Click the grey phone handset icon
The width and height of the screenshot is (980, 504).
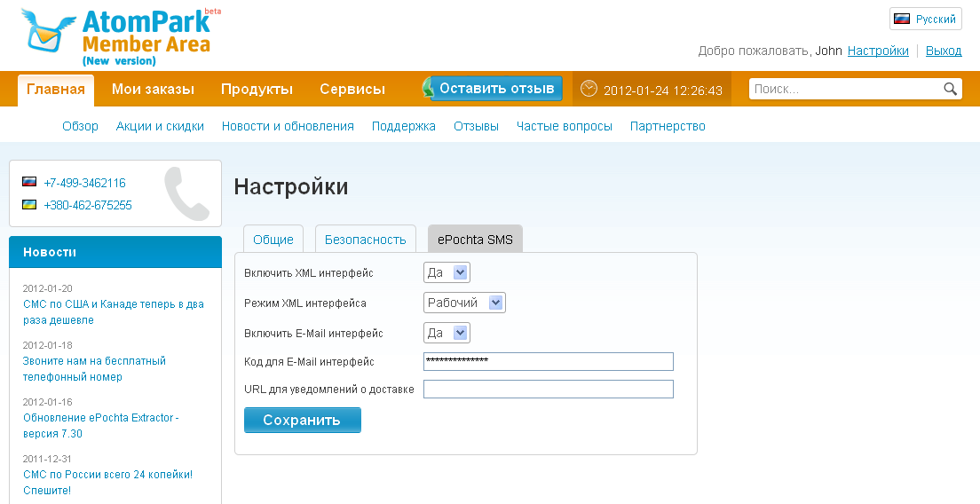pos(186,193)
